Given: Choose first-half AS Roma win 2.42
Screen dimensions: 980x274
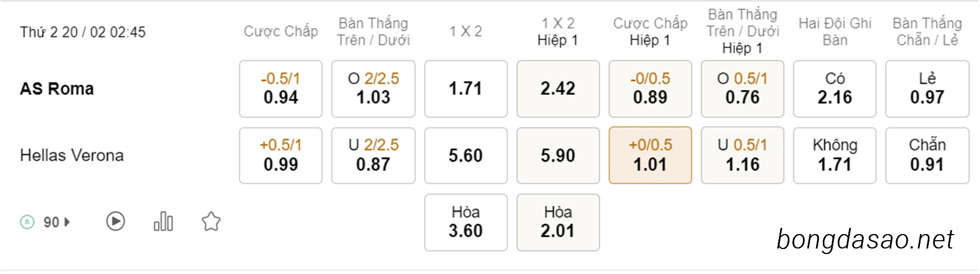Looking at the screenshot, I should (x=558, y=89).
